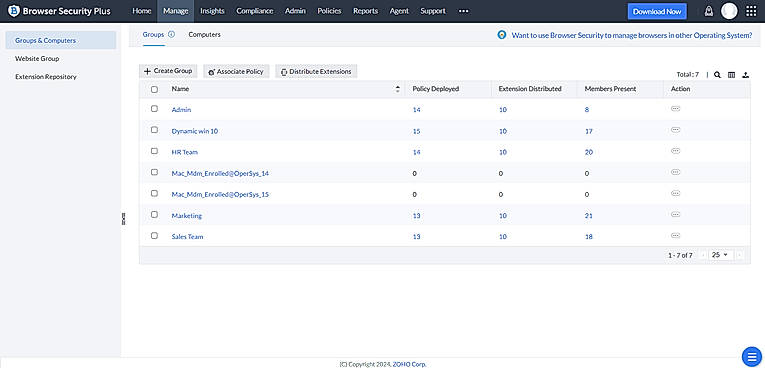The width and height of the screenshot is (765, 368).
Task: Click the sidebar collapse handle
Action: (x=123, y=219)
